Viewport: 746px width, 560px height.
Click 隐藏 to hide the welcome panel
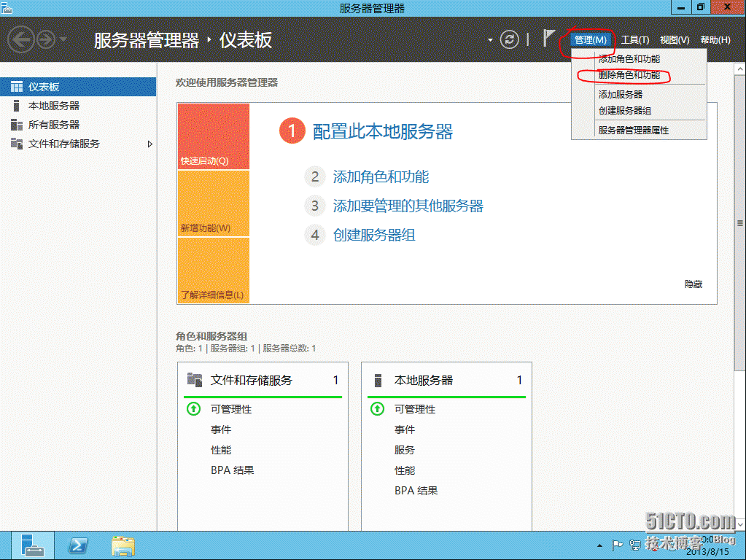tap(693, 284)
